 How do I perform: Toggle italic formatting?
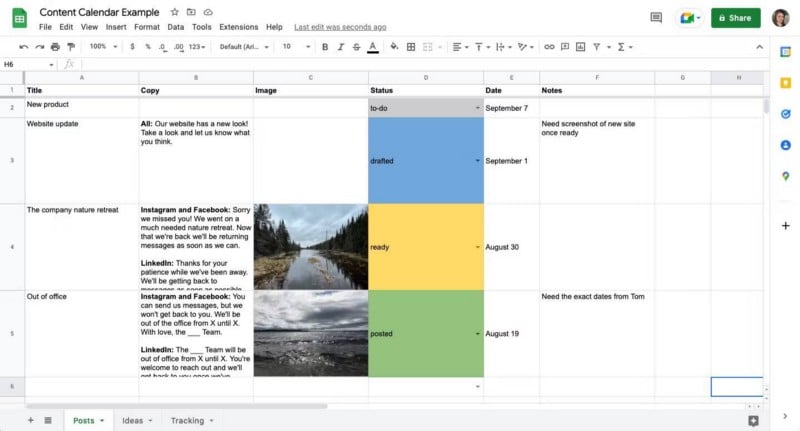point(341,47)
